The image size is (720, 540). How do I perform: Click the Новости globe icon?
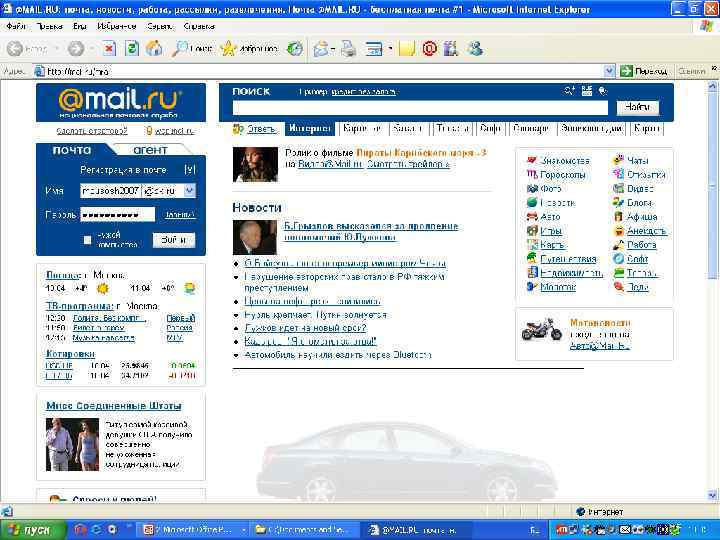tap(532, 202)
